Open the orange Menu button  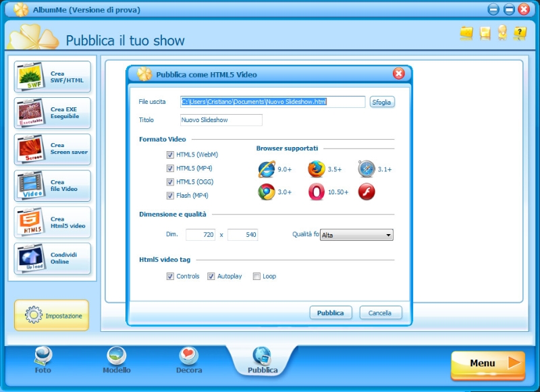click(487, 364)
